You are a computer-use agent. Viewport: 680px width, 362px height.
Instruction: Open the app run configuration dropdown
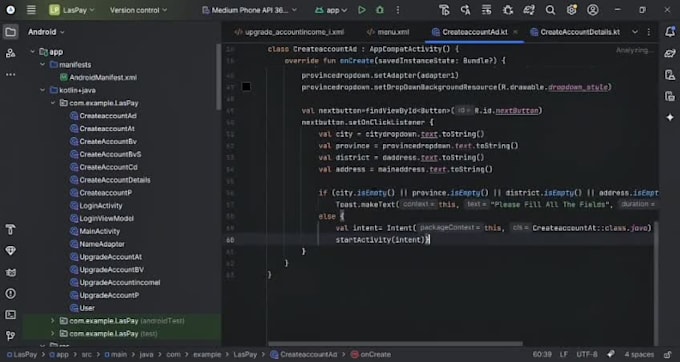click(x=331, y=10)
